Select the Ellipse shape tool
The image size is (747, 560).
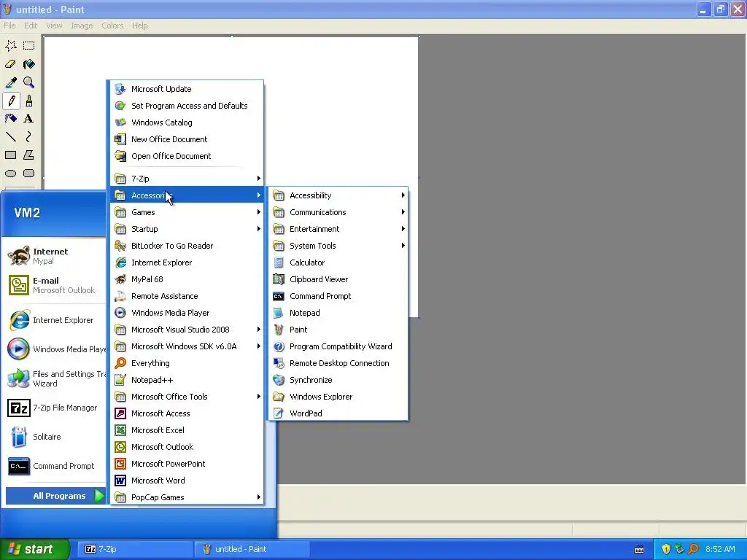tap(11, 174)
